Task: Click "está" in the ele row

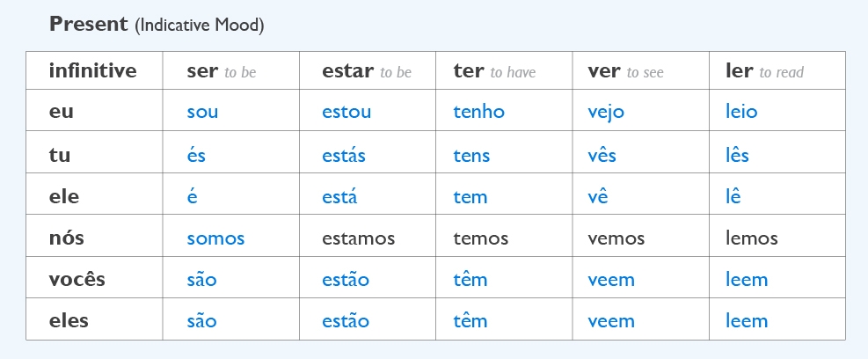Action: coord(339,197)
